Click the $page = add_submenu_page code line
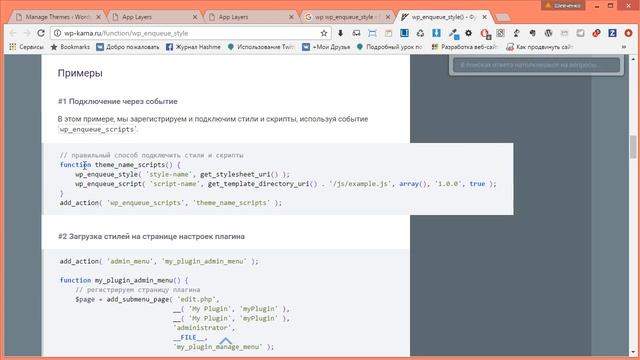Viewport: 640px width, 360px height. point(147,299)
